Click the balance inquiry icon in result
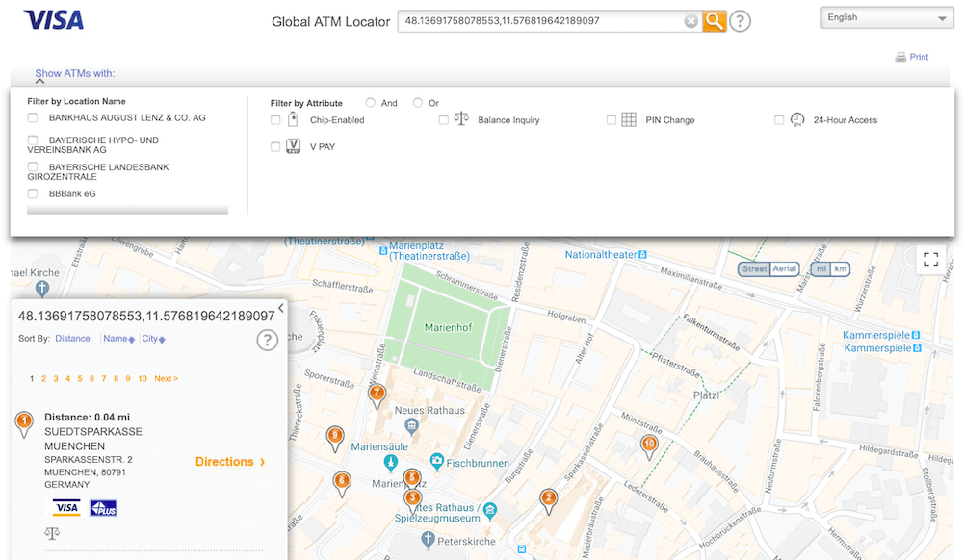This screenshot has height=560, width=963. 52,534
